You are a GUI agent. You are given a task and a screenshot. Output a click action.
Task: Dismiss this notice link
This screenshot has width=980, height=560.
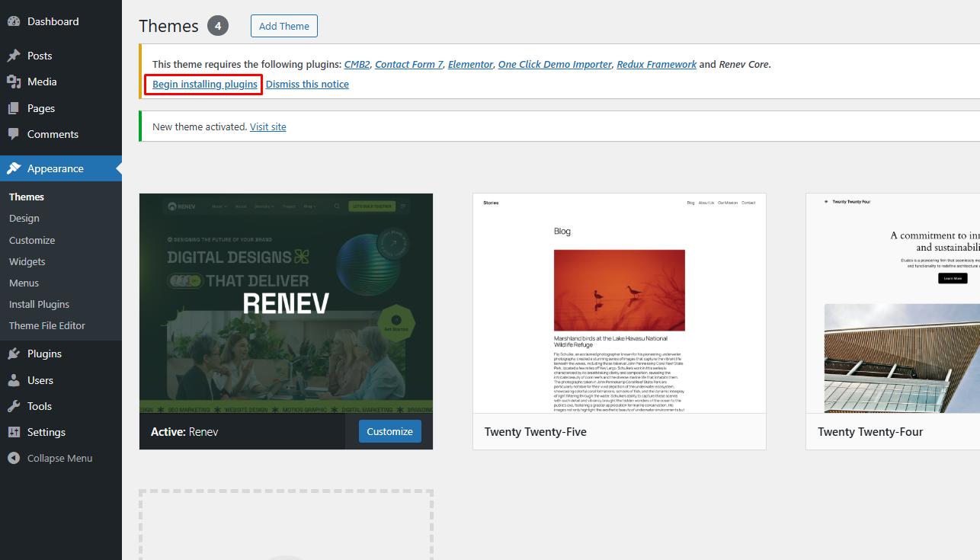(307, 84)
